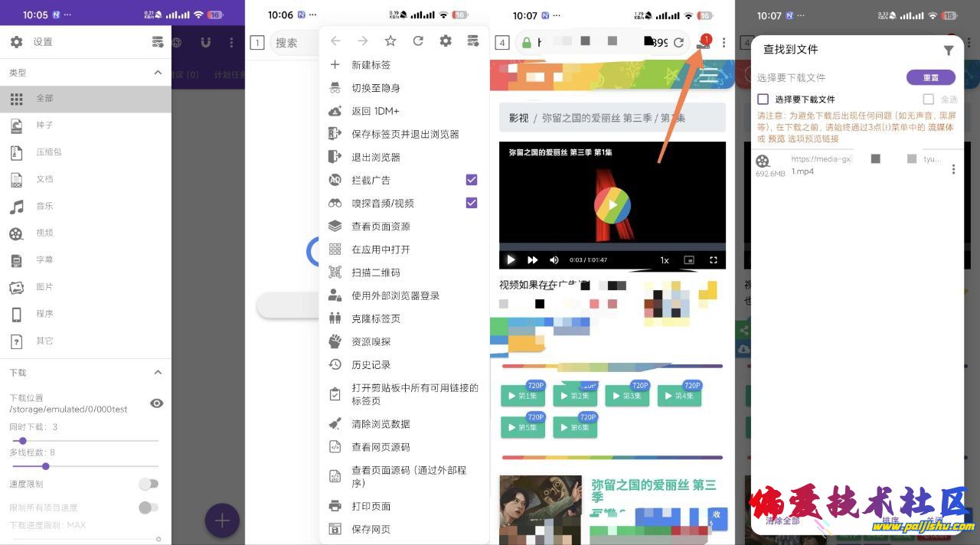Viewport: 980px width, 545px height.
Task: Enable the 速度限制 toggle switch
Action: tap(149, 484)
